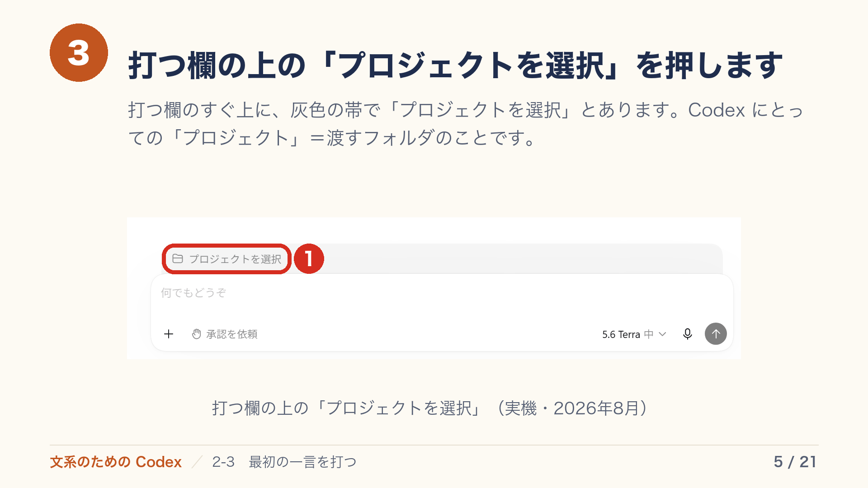868x488 pixels.
Task: Click the folder icon beside プロジェクトを選択
Action: pyautogui.click(x=178, y=258)
